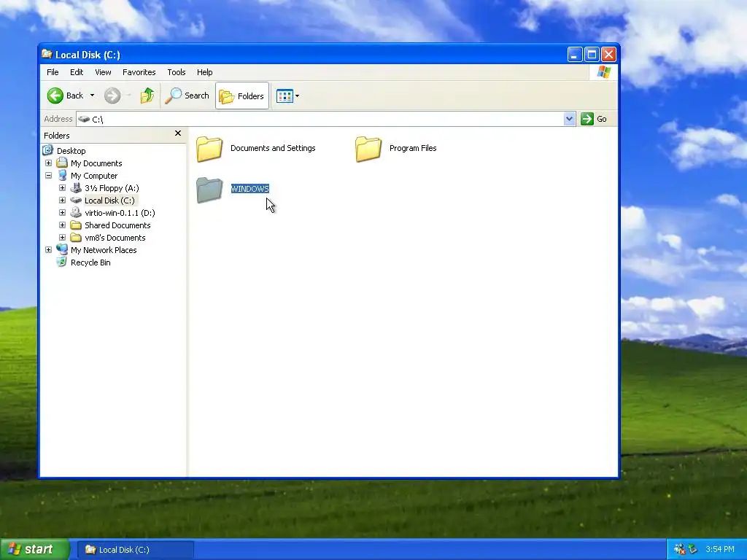Select vm8's Documents in the tree
The image size is (747, 560).
[115, 238]
